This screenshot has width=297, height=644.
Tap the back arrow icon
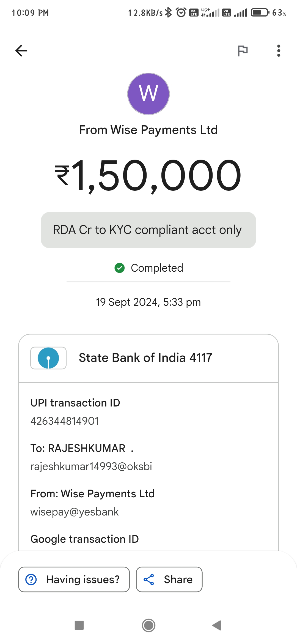pyautogui.click(x=21, y=51)
